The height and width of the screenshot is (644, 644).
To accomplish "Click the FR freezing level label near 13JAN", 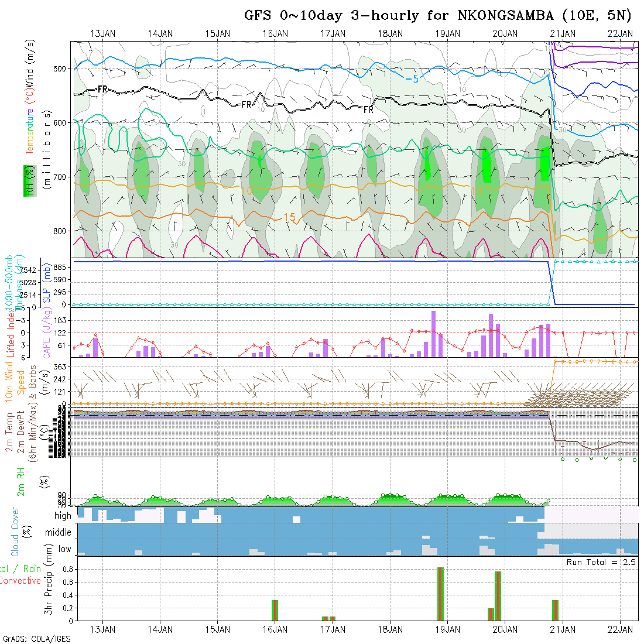I will click(x=102, y=90).
